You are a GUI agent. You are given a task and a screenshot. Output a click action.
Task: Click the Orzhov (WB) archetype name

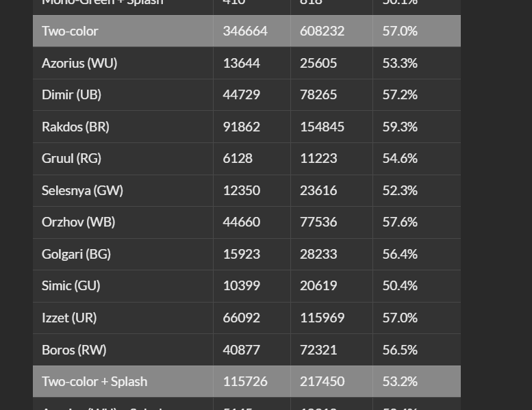[78, 222]
